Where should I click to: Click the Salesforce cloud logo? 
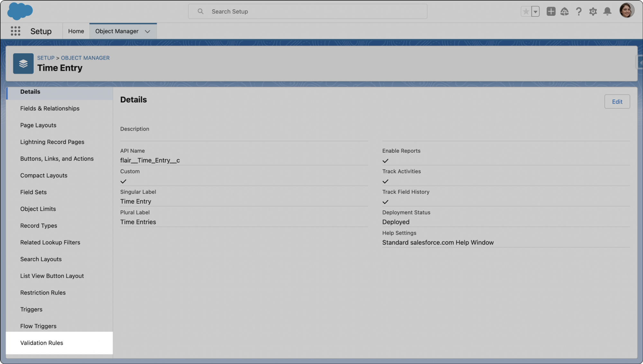(x=20, y=11)
